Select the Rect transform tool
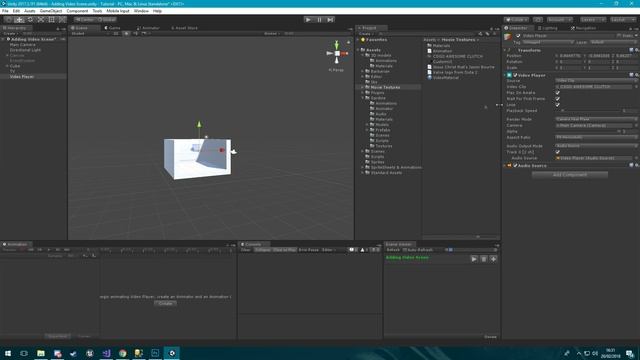640x360 pixels. coord(51,20)
